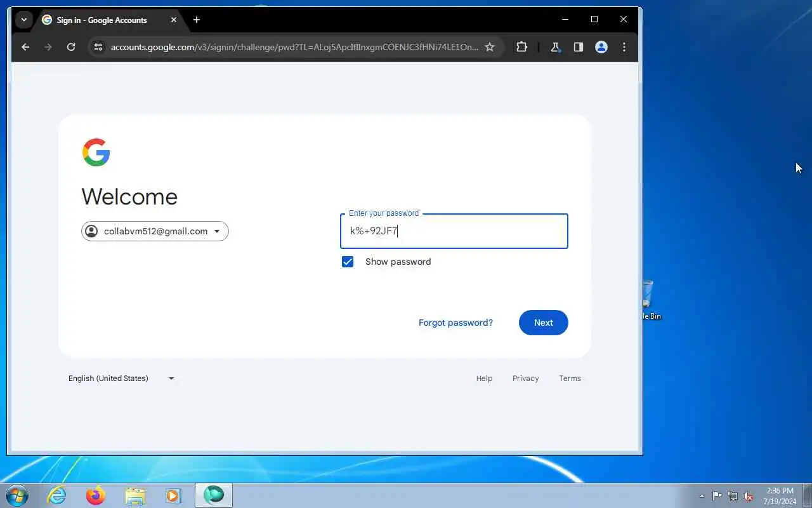This screenshot has height=508, width=812.
Task: Show hidden system tray icons
Action: point(702,496)
